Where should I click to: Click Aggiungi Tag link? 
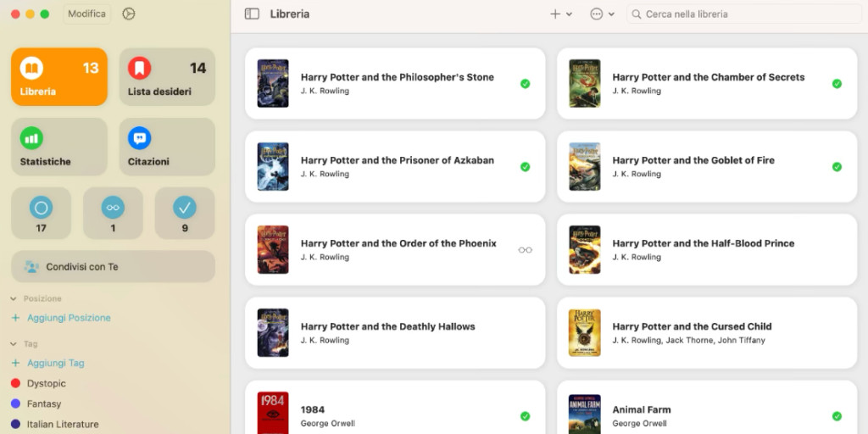point(56,363)
